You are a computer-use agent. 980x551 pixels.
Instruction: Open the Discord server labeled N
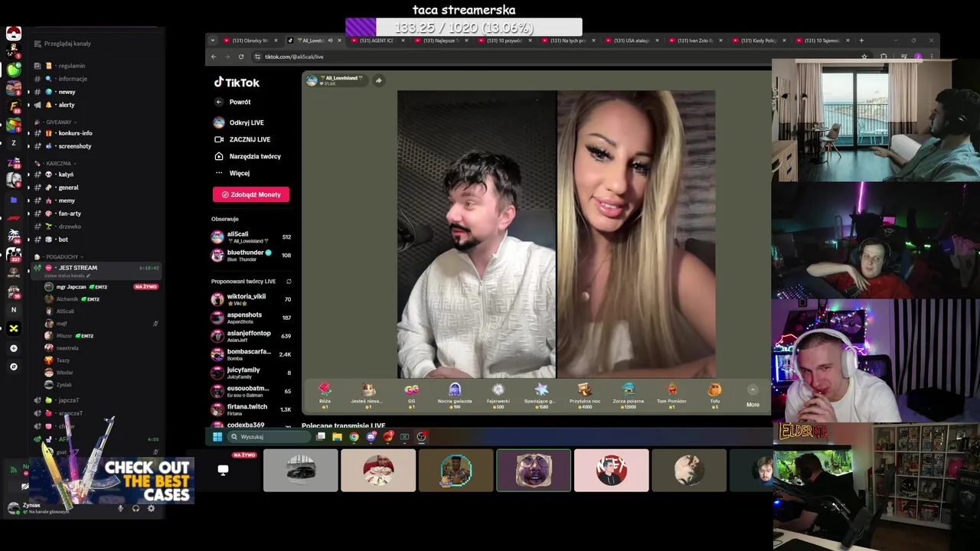point(13,310)
